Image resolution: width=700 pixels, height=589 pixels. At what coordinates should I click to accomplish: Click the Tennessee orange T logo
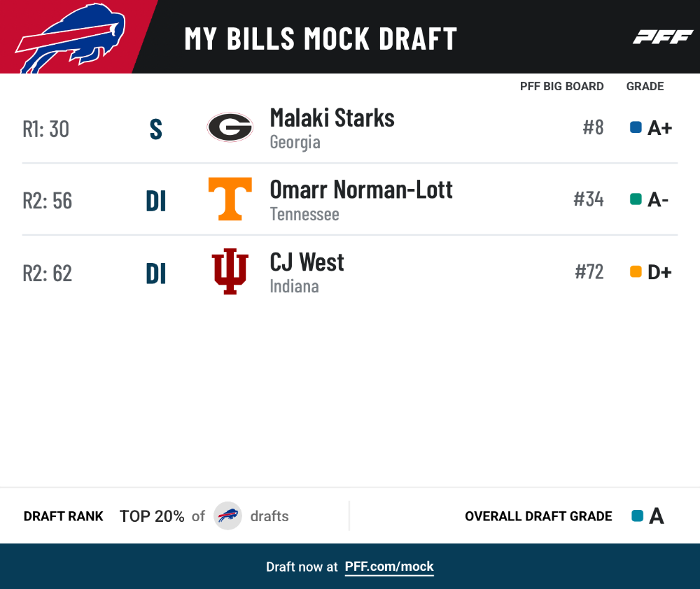[x=230, y=199]
